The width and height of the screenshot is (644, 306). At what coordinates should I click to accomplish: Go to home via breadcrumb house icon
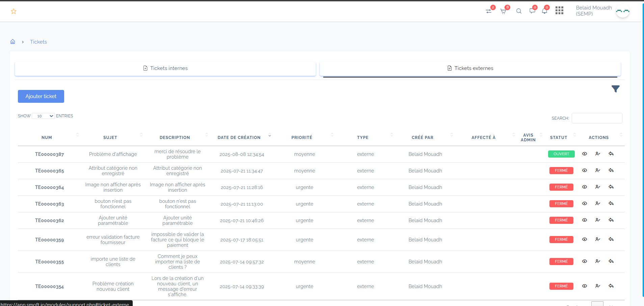pyautogui.click(x=13, y=42)
